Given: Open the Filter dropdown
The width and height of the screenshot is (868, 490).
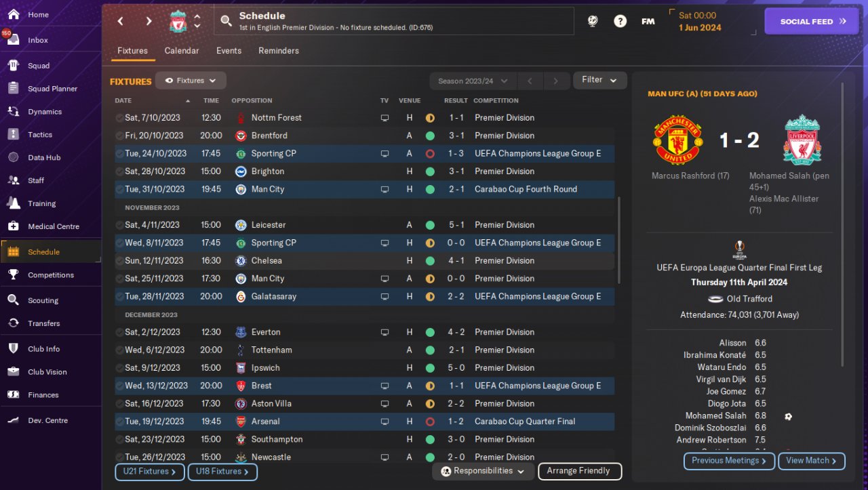Looking at the screenshot, I should coord(599,80).
